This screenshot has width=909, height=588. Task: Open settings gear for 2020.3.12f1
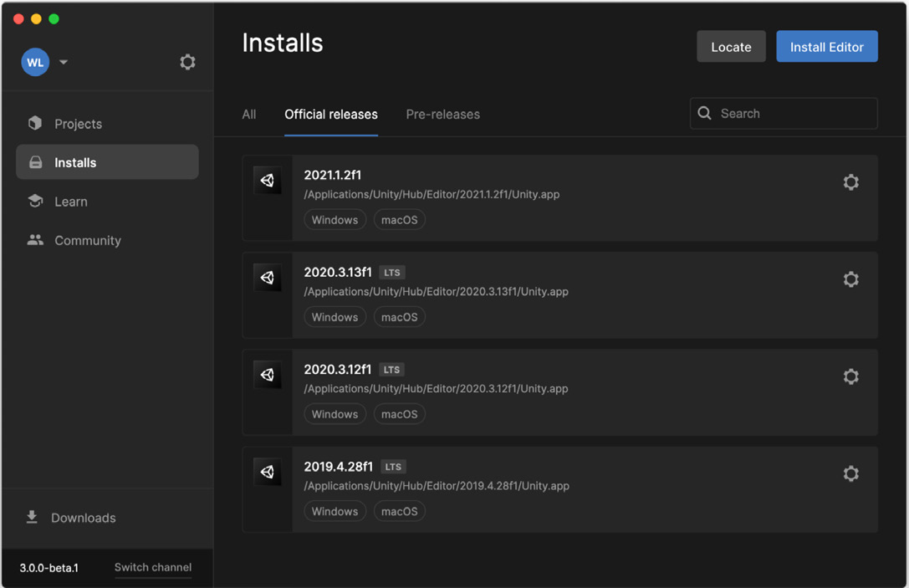pos(850,376)
